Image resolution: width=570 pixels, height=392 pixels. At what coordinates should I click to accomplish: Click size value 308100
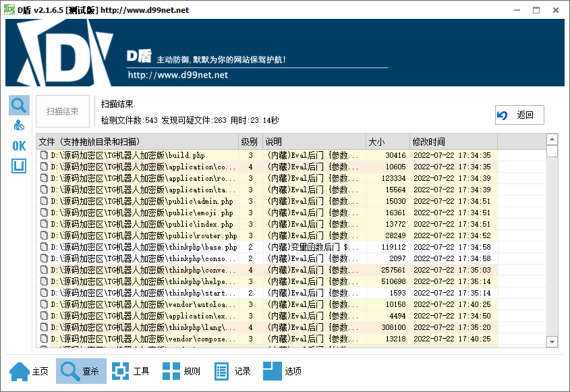394,327
